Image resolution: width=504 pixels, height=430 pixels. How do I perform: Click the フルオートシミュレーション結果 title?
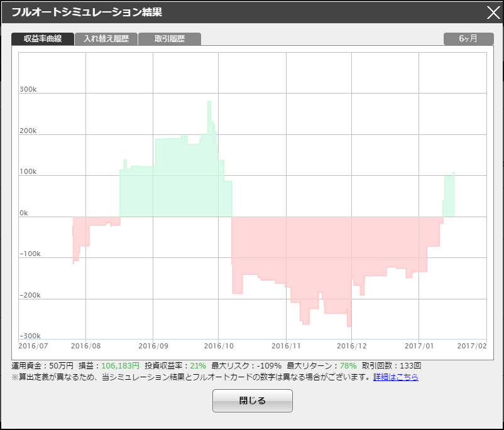click(87, 12)
